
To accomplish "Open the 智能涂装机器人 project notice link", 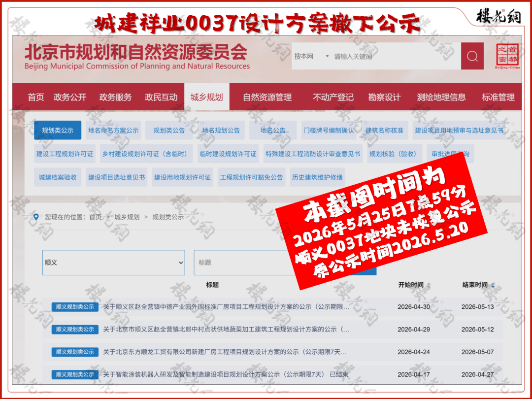I will [x=225, y=374].
